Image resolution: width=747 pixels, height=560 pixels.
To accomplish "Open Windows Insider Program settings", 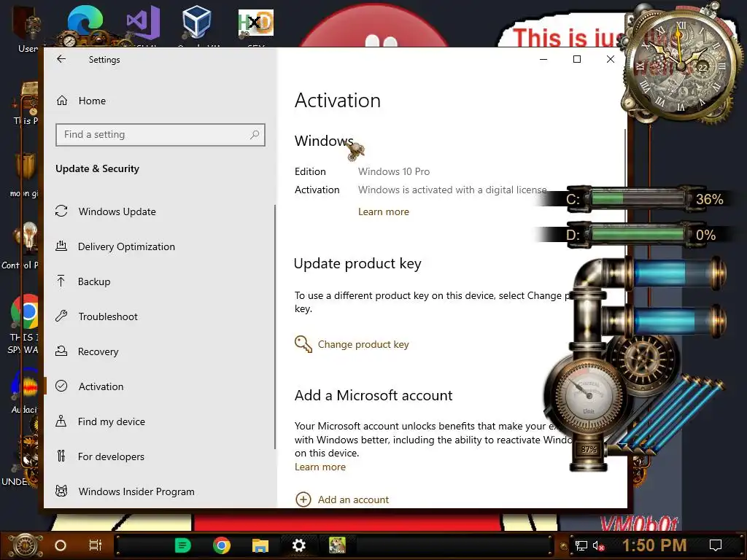I will 136,491.
